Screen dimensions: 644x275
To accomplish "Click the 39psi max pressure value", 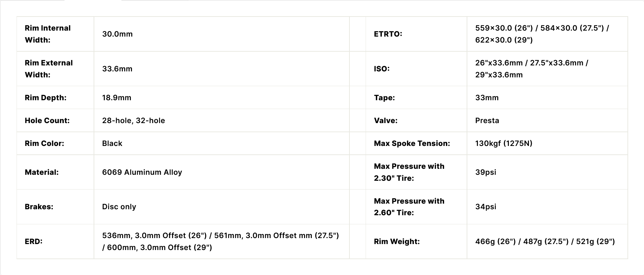I will pos(486,172).
